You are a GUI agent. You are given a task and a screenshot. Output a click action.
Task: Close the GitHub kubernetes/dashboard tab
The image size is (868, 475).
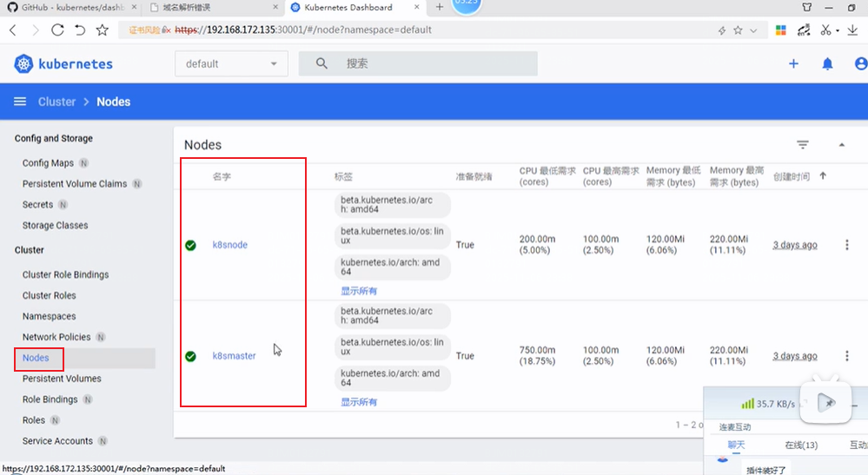point(134,7)
